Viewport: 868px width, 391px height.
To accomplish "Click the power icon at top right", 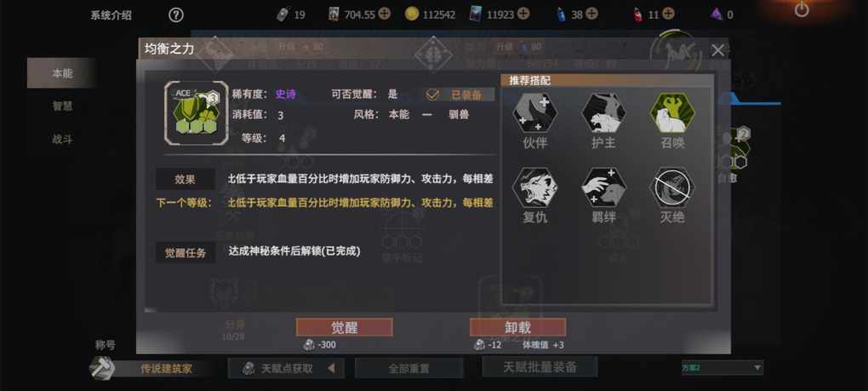I will 802,9.
